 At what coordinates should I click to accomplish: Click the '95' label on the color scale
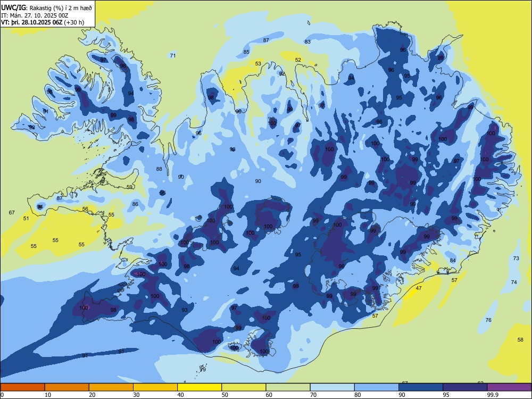click(446, 395)
